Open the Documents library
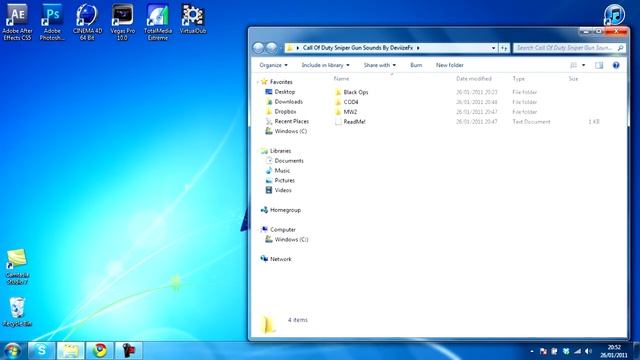640x360 pixels. 284,161
